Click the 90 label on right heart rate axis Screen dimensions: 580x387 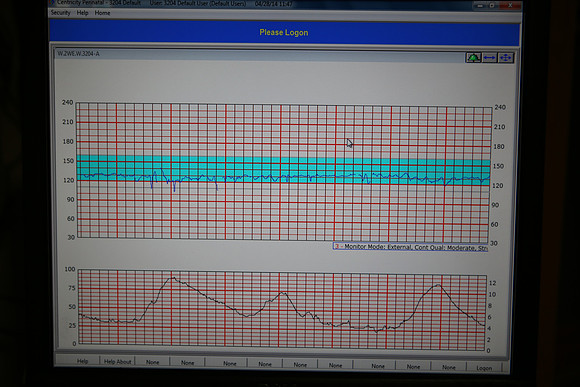coord(495,205)
